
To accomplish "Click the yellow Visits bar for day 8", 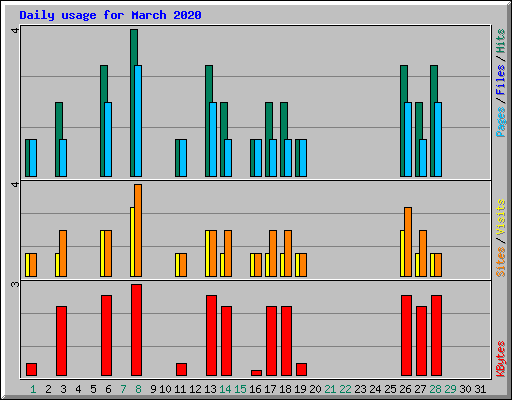I will coord(132,242).
